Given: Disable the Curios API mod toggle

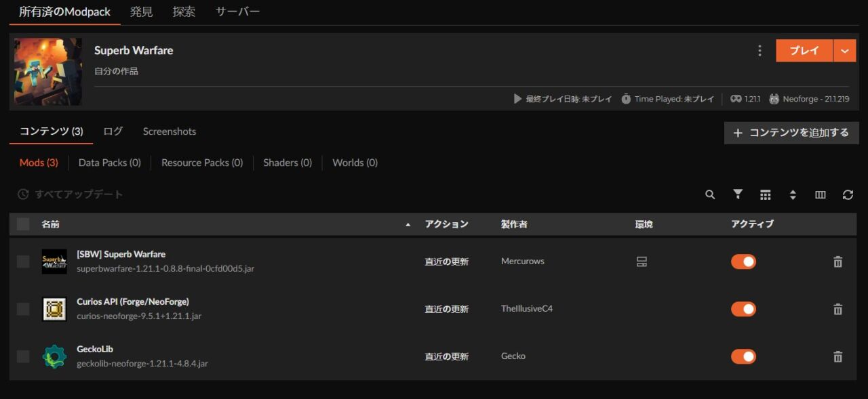Looking at the screenshot, I should tap(743, 308).
